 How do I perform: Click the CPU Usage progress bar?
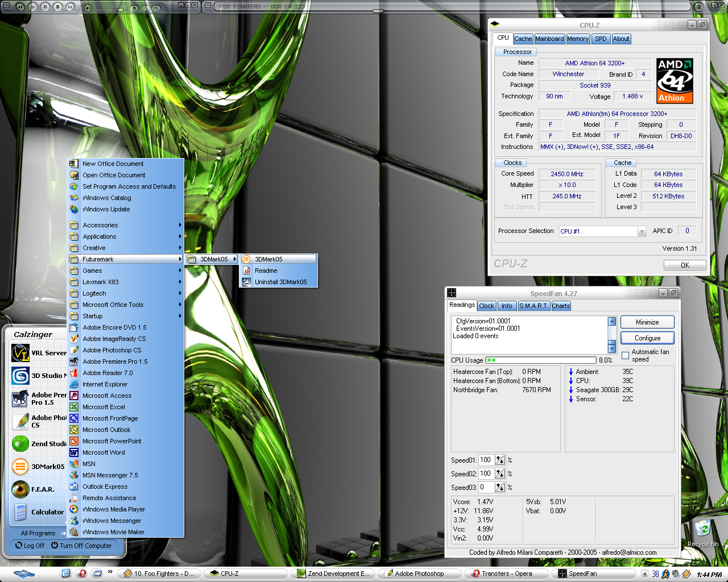click(541, 360)
